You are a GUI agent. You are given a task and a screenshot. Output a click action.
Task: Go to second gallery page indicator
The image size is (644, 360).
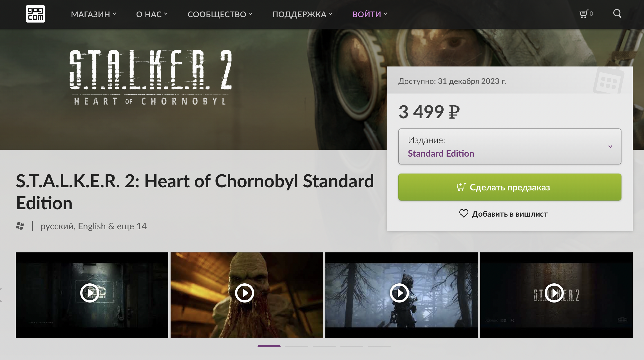click(296, 346)
